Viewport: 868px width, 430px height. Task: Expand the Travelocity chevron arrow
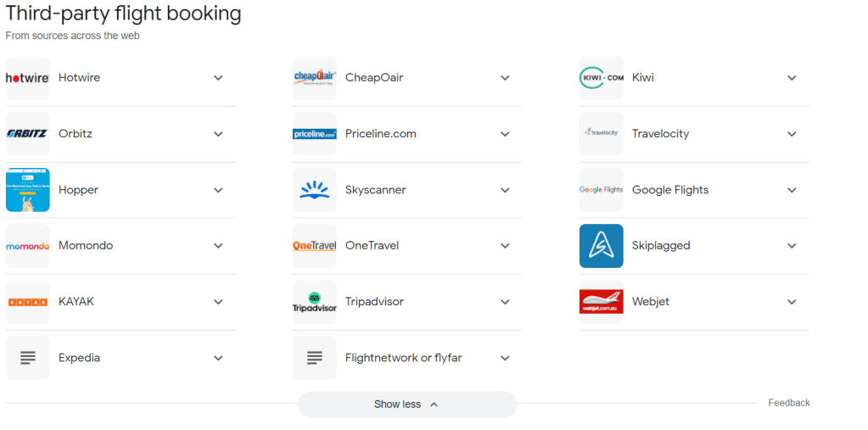point(792,134)
